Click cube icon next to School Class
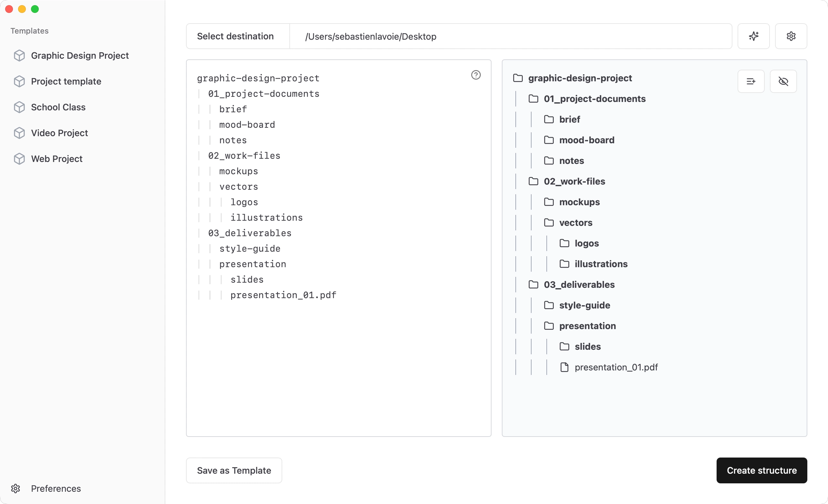Viewport: 828px width, 504px height. (x=19, y=107)
